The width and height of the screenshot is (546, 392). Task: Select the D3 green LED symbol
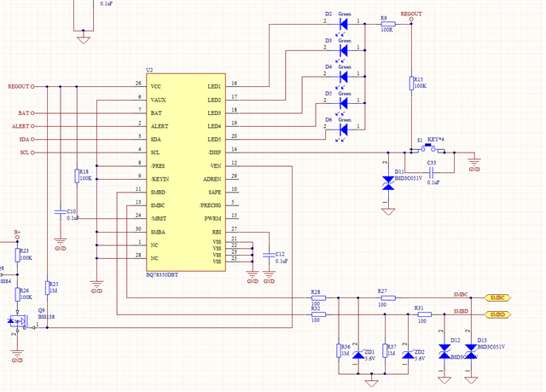(x=343, y=51)
